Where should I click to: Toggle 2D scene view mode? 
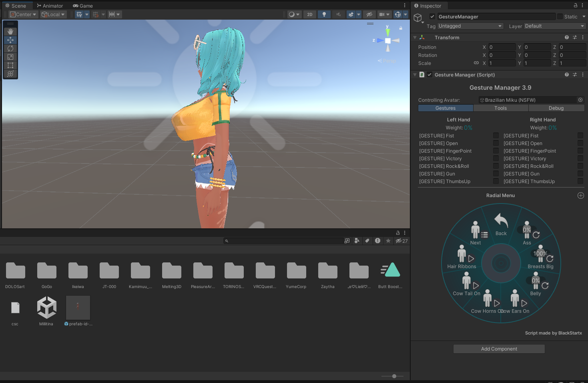(x=310, y=14)
